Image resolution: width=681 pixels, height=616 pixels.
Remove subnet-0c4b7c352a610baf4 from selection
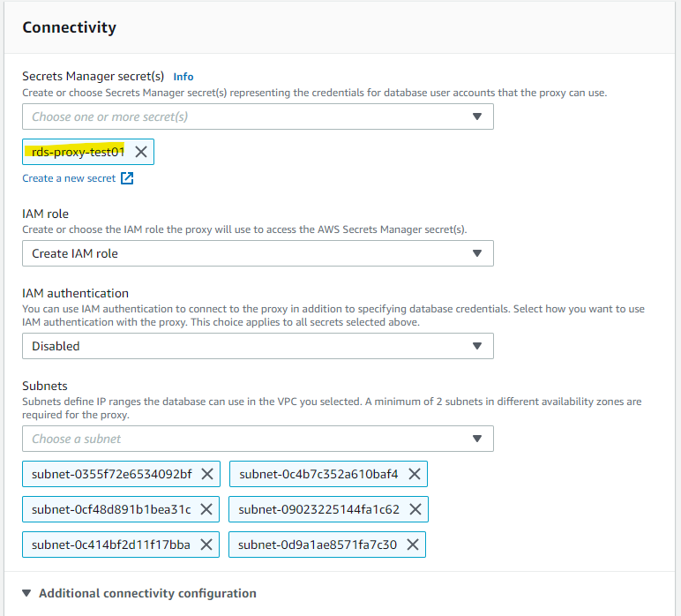click(x=415, y=474)
